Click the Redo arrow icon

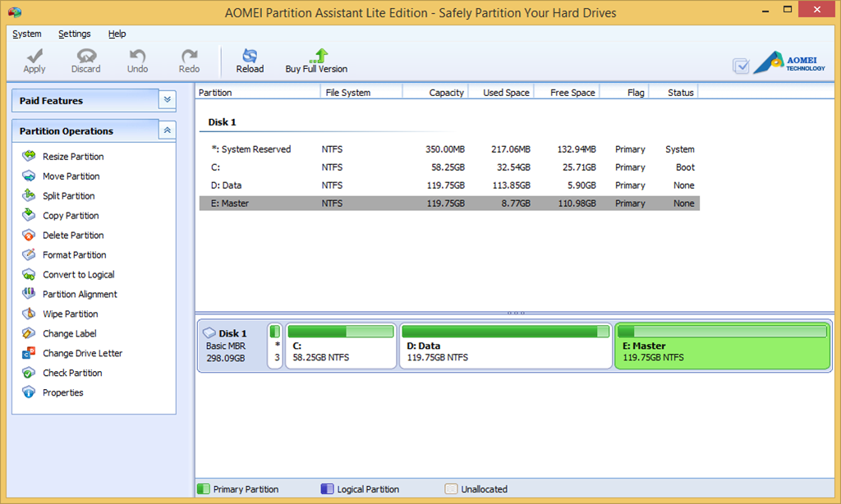190,56
